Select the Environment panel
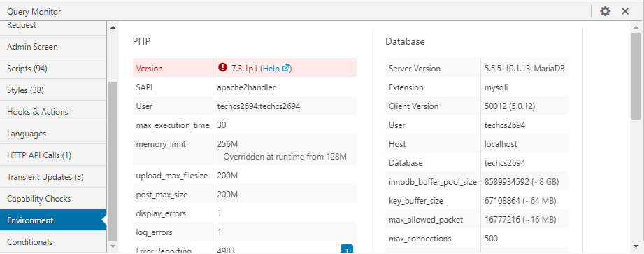Image resolution: width=644 pixels, height=254 pixels. point(53,220)
